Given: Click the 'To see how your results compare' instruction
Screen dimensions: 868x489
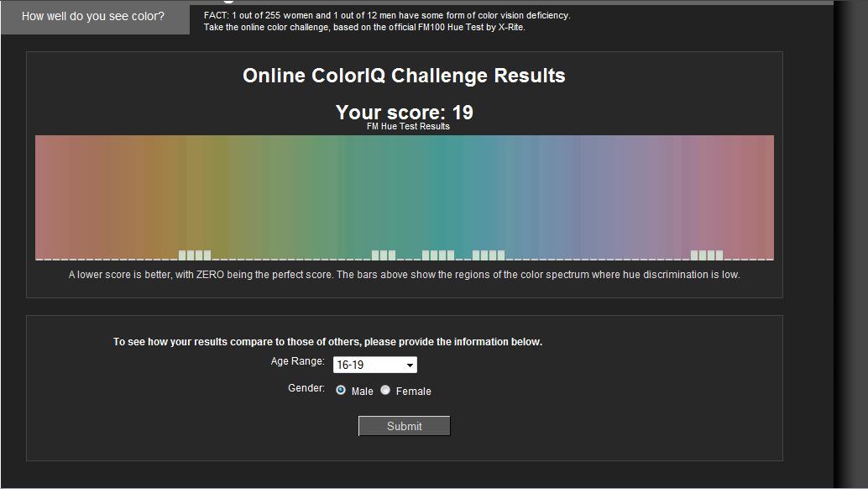Looking at the screenshot, I should [x=327, y=342].
